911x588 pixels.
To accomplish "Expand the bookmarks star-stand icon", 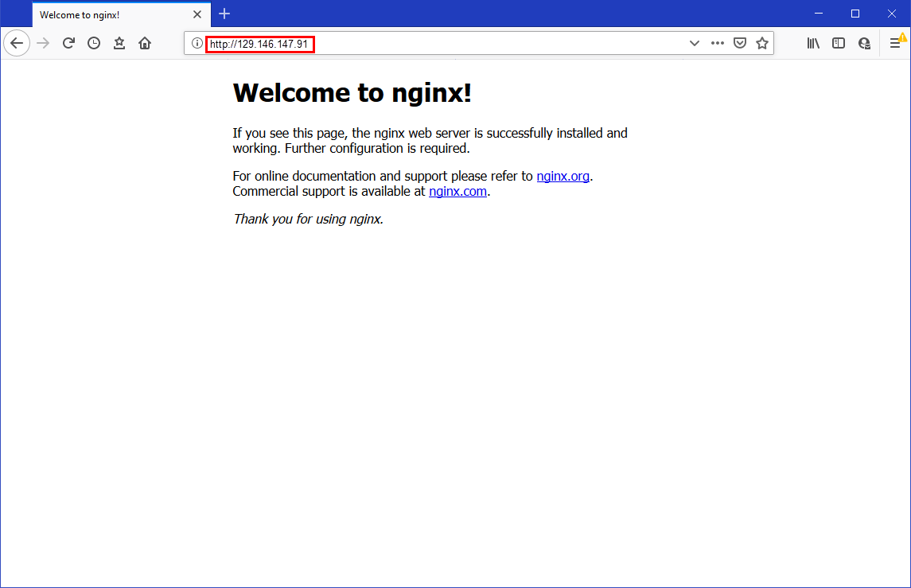I will click(119, 43).
